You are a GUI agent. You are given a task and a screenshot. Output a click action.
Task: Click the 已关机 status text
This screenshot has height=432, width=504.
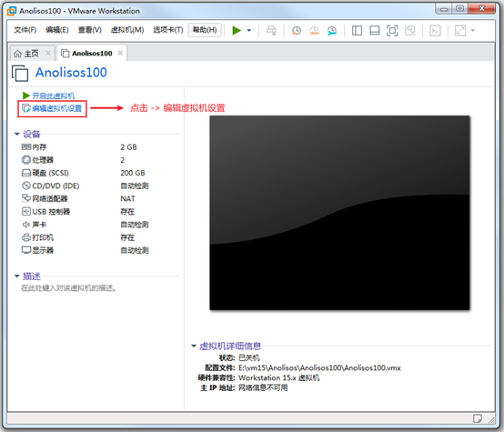(x=249, y=357)
